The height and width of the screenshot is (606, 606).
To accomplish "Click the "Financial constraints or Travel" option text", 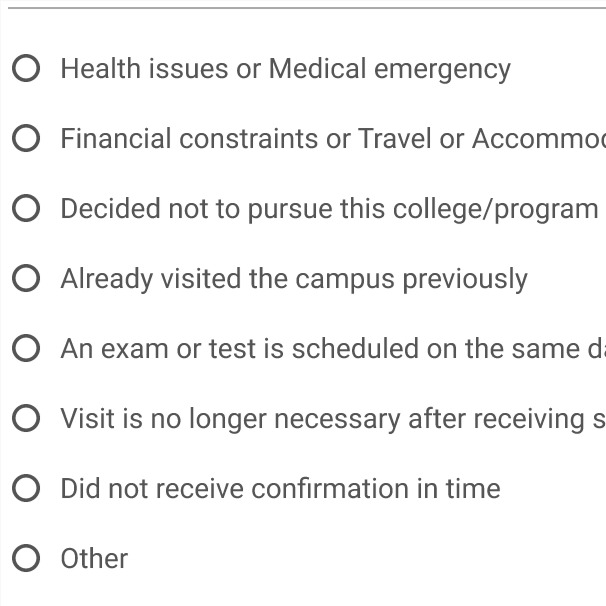I will (x=332, y=139).
